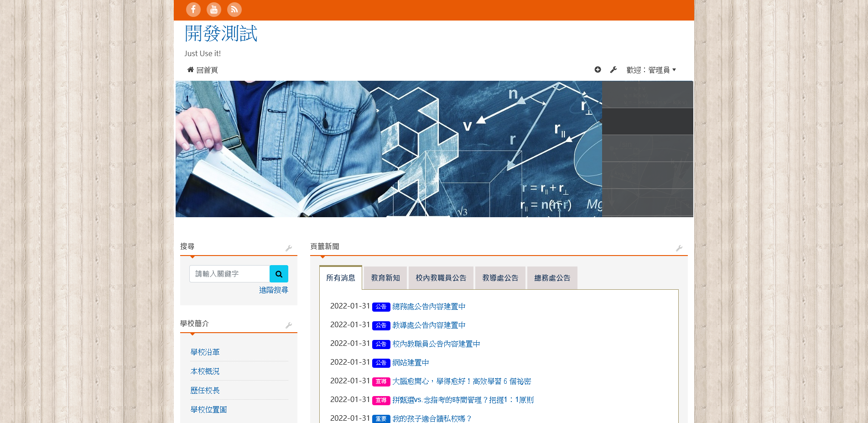The image size is (868, 423).
Task: Click the 開發測試 site title
Action: [x=221, y=34]
